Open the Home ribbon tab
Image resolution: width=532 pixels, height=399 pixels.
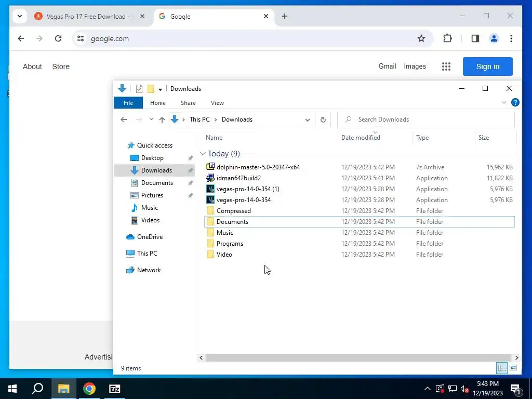158,103
